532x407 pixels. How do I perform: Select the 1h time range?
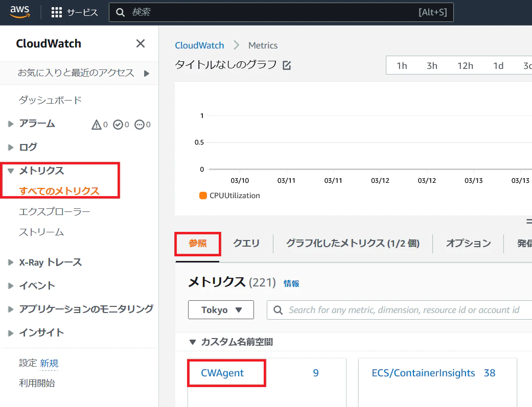click(x=402, y=65)
